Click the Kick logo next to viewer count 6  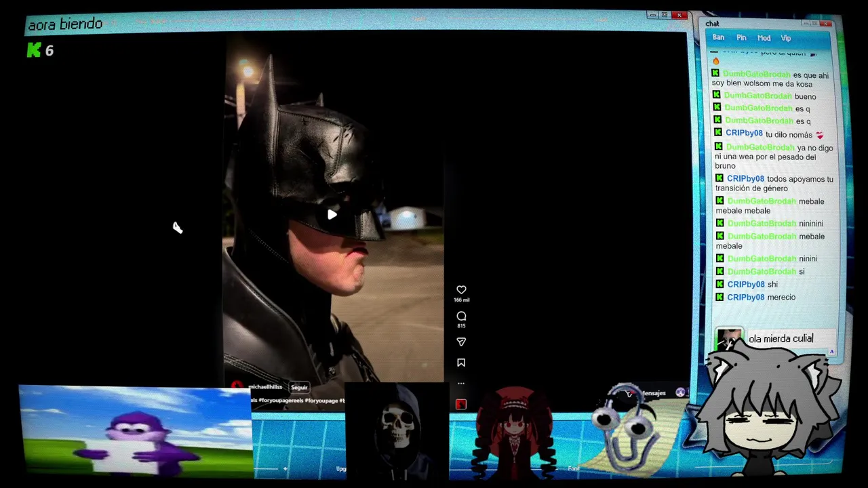click(x=34, y=49)
